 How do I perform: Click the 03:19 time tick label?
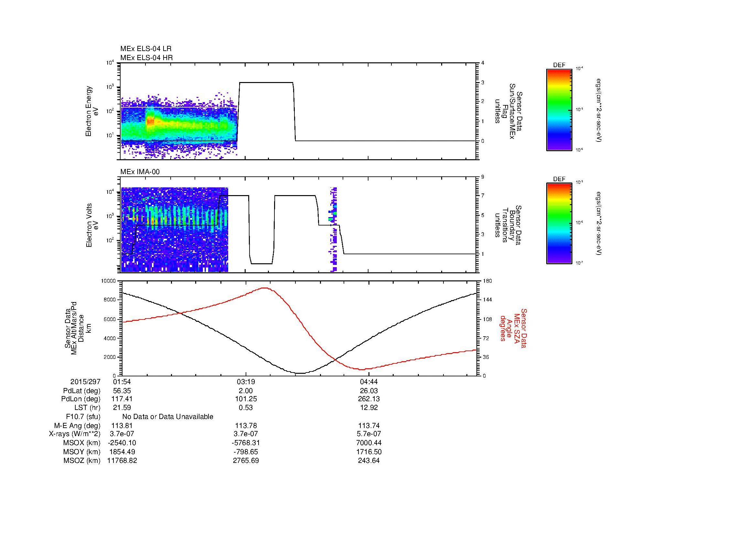click(x=246, y=382)
